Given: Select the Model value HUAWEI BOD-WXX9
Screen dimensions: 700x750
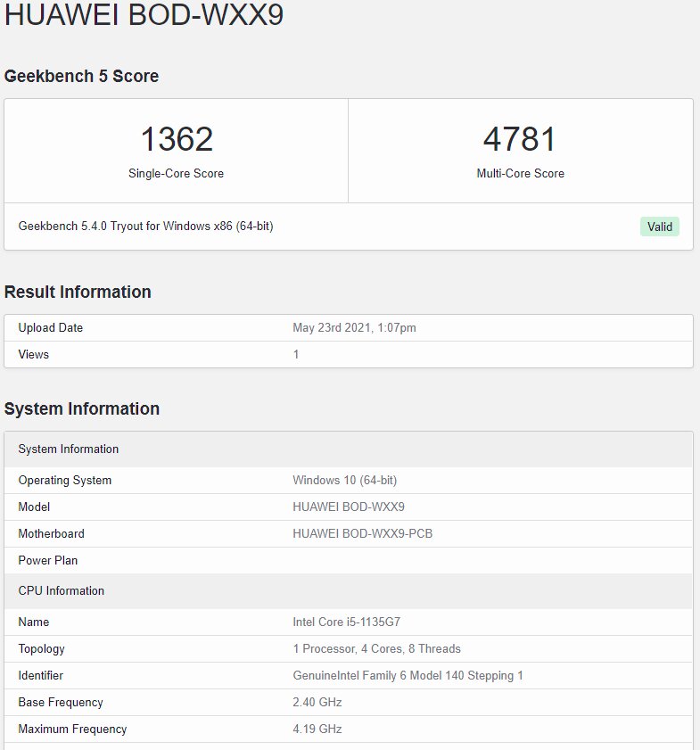Looking at the screenshot, I should click(x=349, y=507).
